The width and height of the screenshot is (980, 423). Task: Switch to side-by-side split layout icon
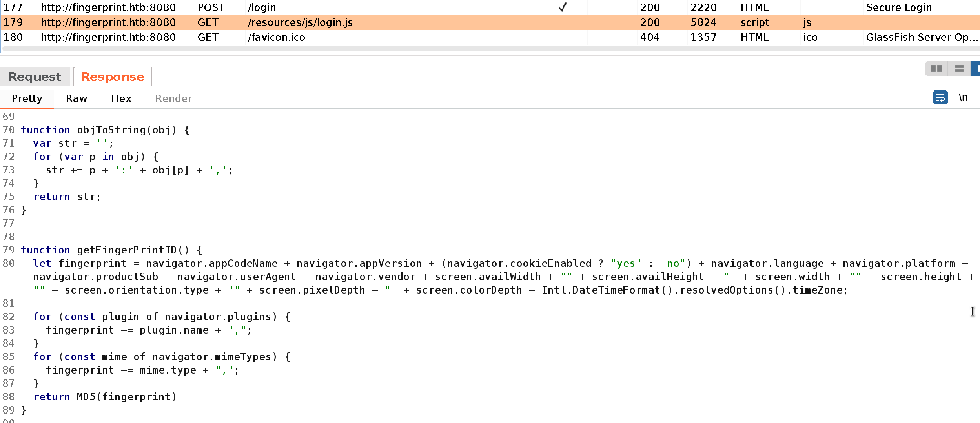(936, 69)
